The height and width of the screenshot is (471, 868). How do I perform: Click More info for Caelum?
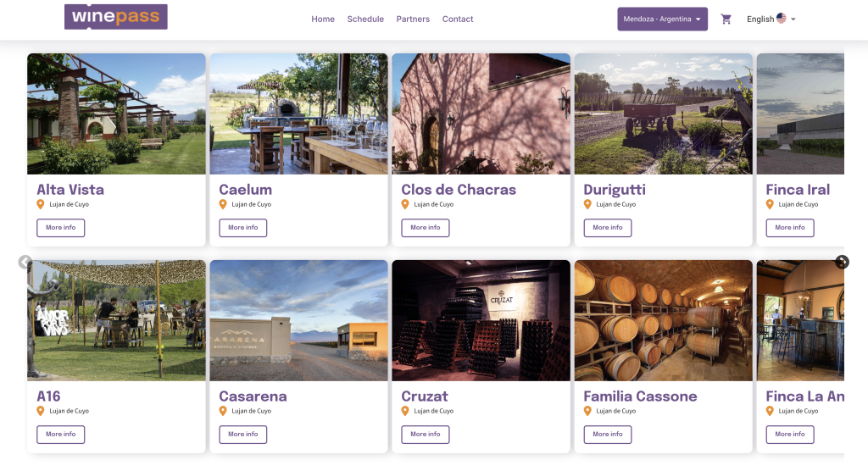click(x=242, y=228)
